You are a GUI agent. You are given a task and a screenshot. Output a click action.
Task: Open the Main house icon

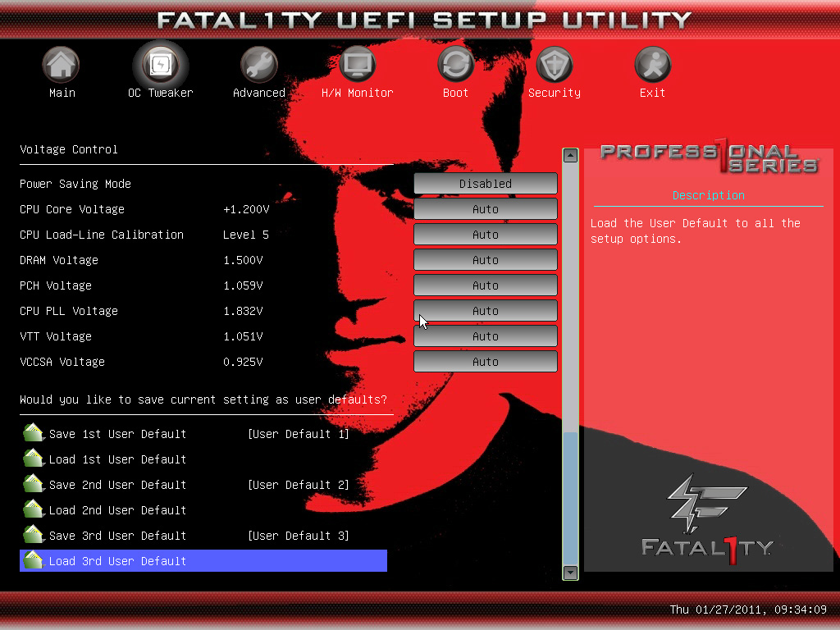tap(61, 64)
